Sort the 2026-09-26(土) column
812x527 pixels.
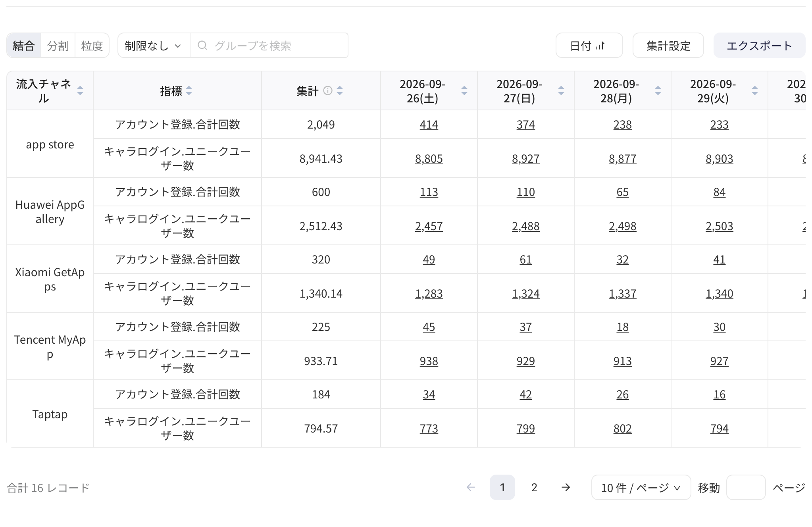[x=464, y=91]
